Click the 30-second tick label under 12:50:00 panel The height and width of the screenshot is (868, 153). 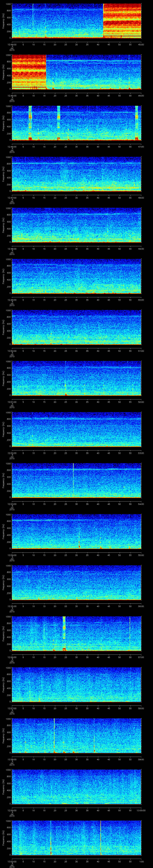(x=77, y=351)
